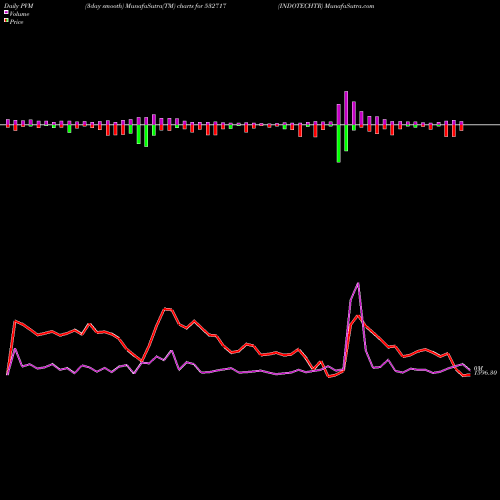Image resolution: width=500 pixels, height=500 pixels.
Task: Click the 'Volume' legend label
Action: (19, 14)
